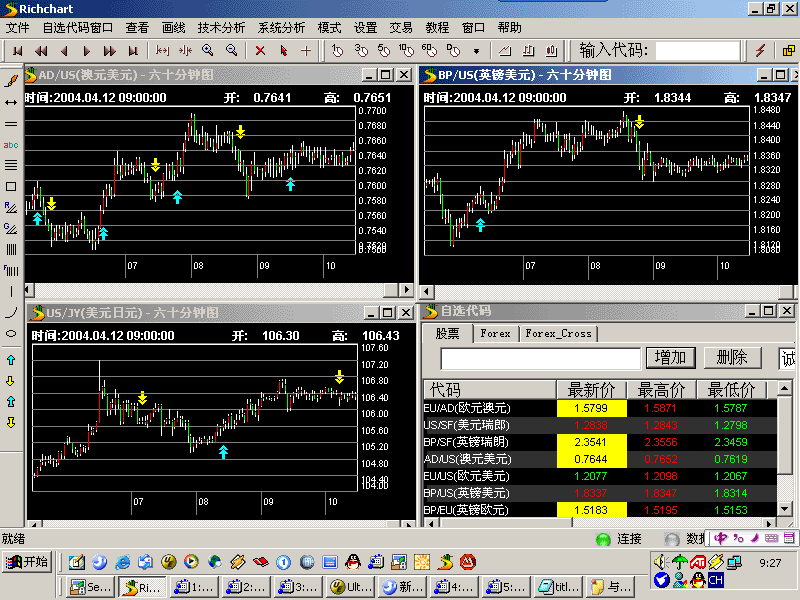Select the BP/SF(英镑瑞郎) row
Screen dimensions: 800x600
(x=600, y=442)
